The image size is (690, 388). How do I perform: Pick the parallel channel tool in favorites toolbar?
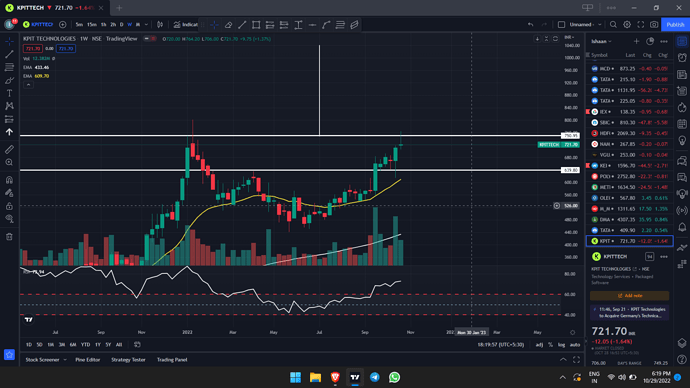coord(354,25)
